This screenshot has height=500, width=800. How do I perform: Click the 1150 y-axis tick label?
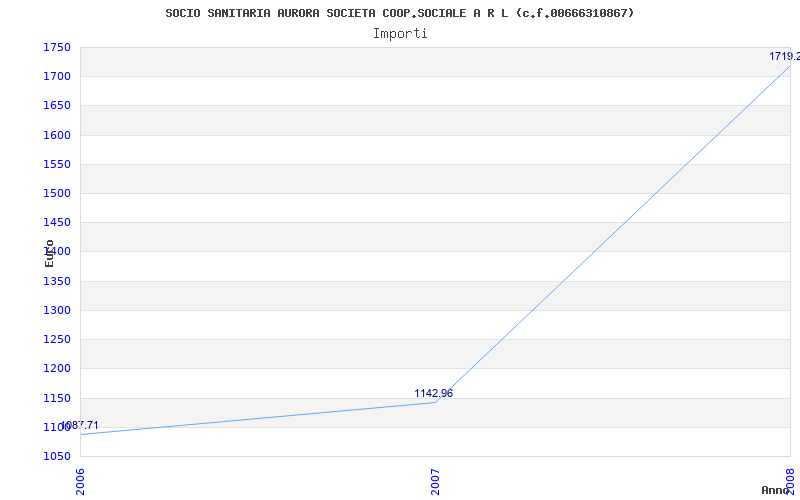[57, 398]
